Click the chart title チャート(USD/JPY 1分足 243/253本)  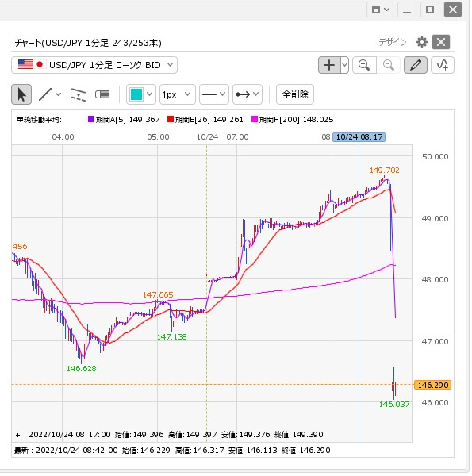(88, 43)
